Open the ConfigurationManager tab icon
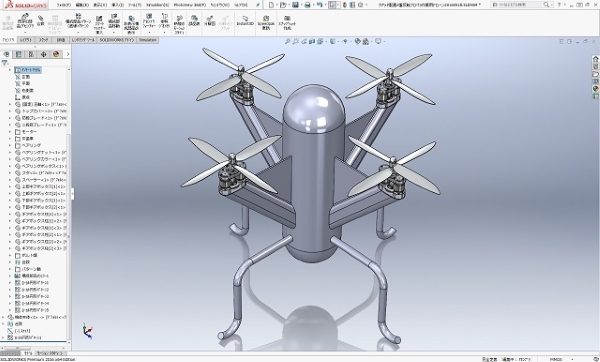The height and width of the screenshot is (362, 600). [x=31, y=54]
